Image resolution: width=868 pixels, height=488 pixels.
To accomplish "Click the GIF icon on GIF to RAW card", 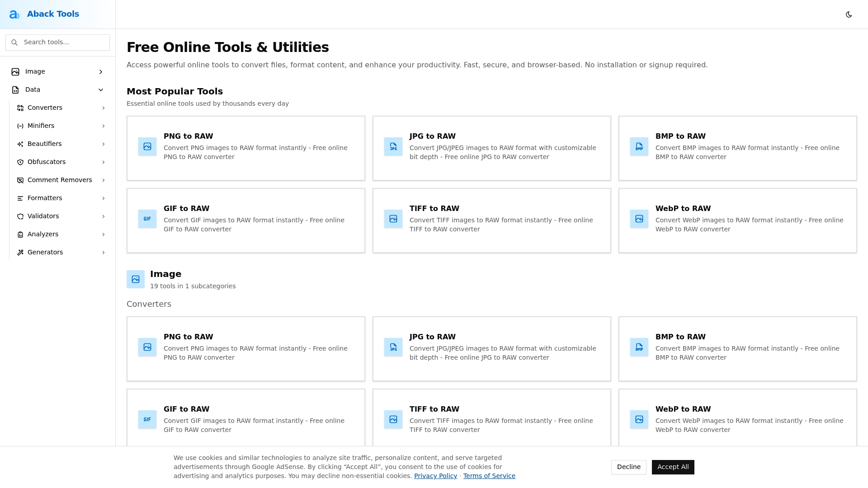I will (x=147, y=219).
